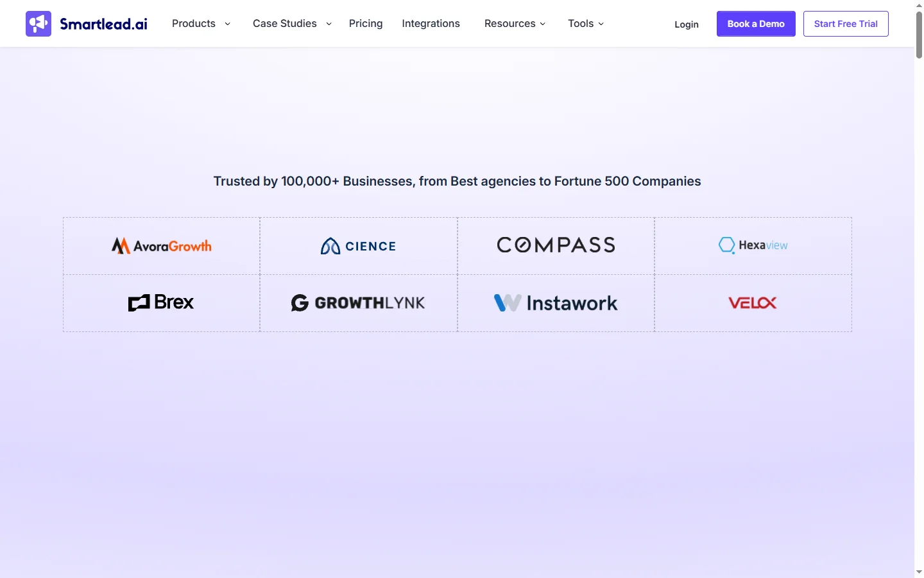Click the Book a Demo button
This screenshot has height=578, width=924.
[756, 24]
